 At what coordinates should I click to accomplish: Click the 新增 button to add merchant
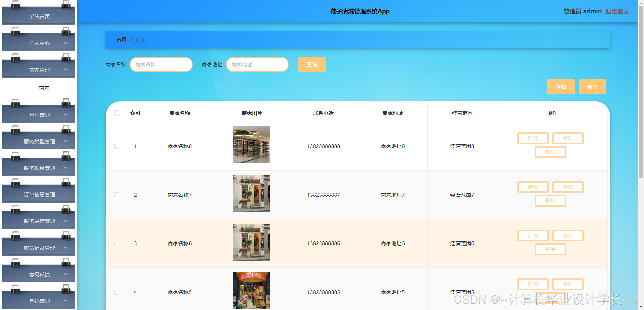coord(560,86)
